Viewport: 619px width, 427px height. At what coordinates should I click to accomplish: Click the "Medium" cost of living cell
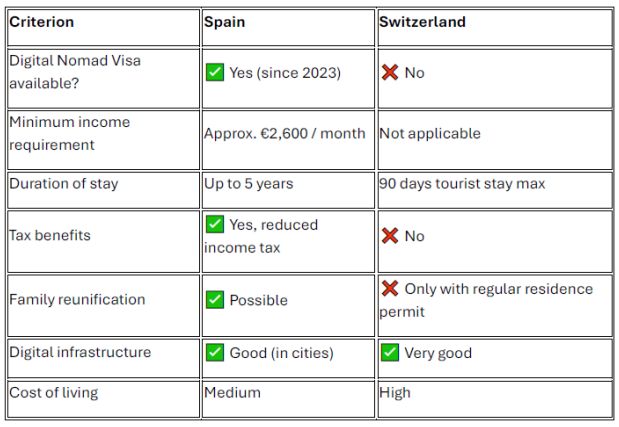(232, 392)
